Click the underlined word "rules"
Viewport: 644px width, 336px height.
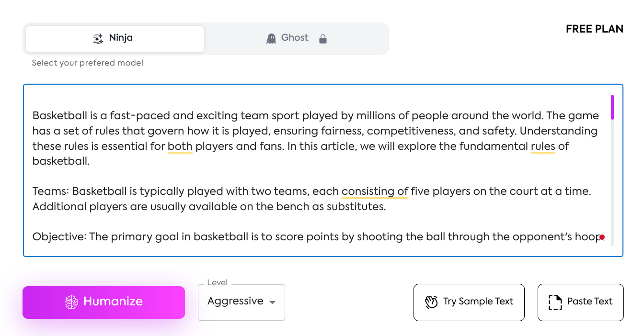(x=543, y=146)
